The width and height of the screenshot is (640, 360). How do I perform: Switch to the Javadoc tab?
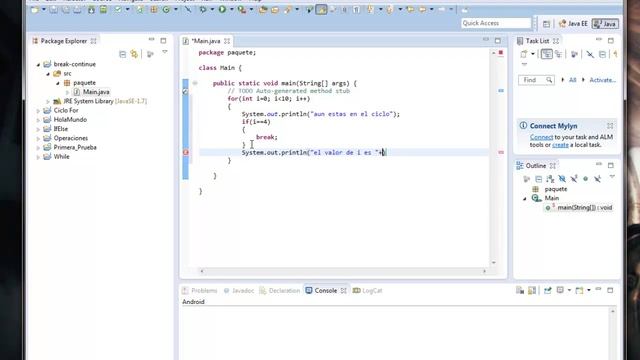239,291
